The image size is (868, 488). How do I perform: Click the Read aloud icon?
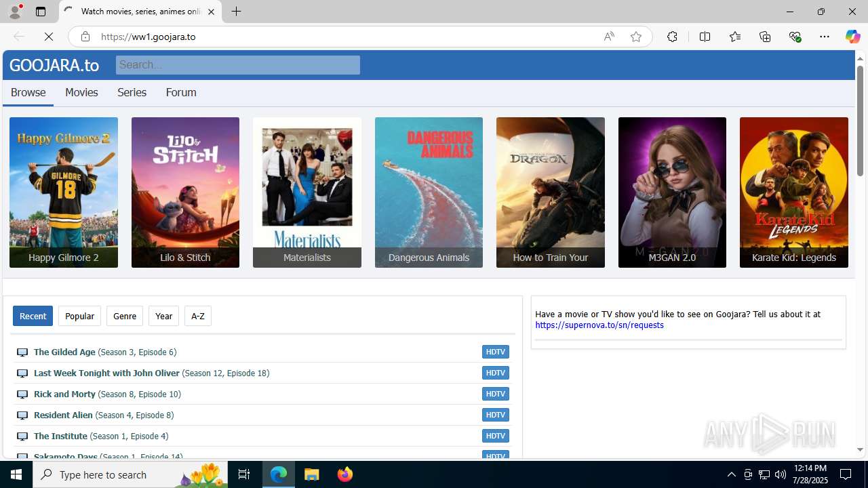609,37
